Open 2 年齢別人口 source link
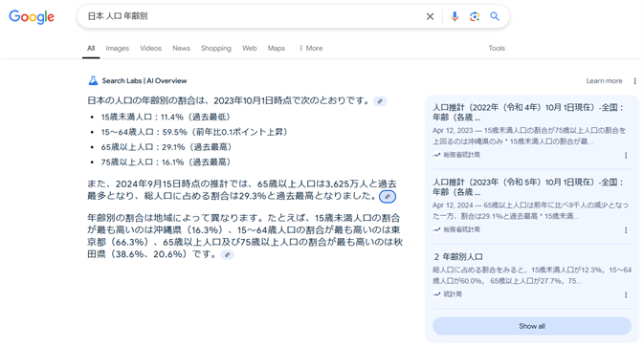 coord(458,257)
